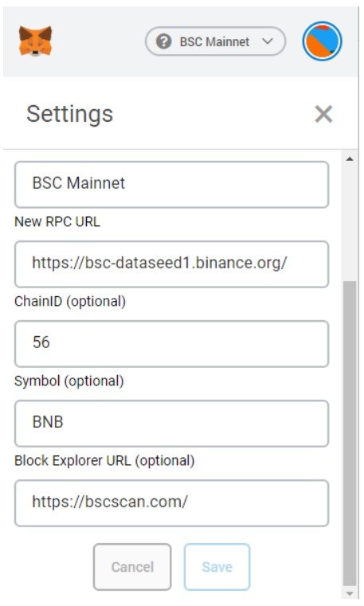Click the ChainID (optional) label

point(70,302)
